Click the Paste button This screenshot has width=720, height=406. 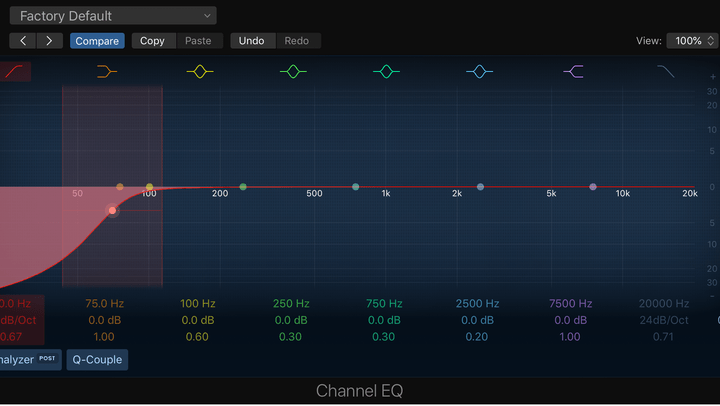click(x=198, y=41)
